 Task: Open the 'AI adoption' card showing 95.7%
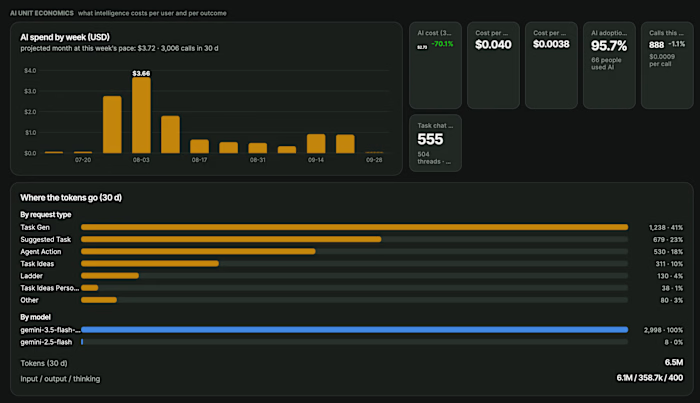point(609,65)
